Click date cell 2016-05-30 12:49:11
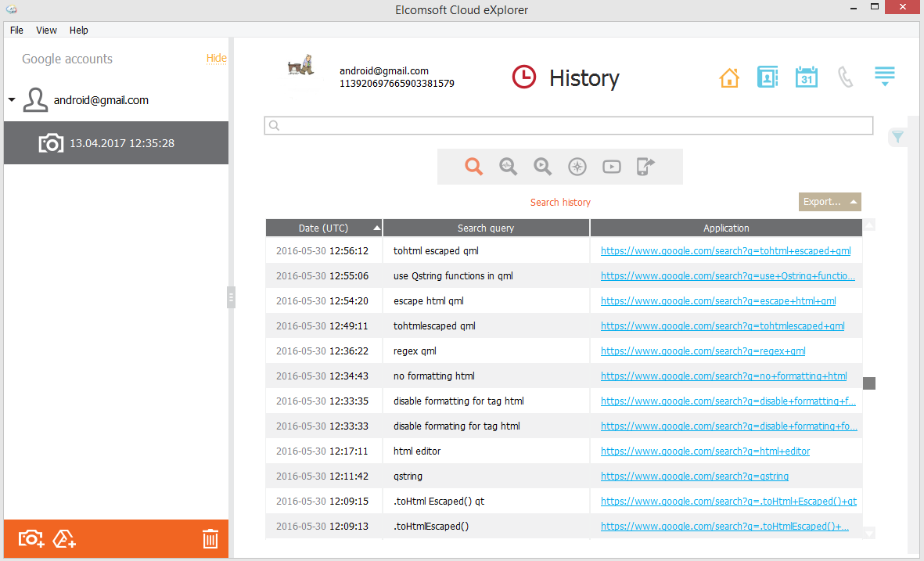The height and width of the screenshot is (561, 924). tap(322, 325)
